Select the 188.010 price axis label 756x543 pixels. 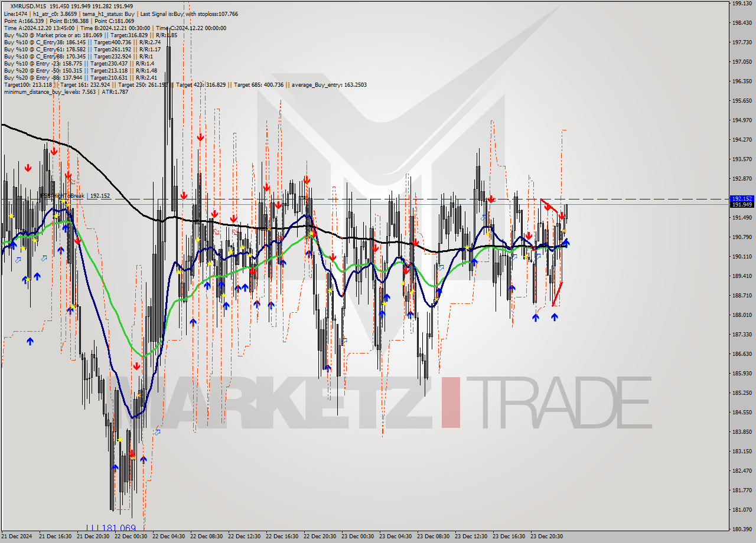(741, 315)
